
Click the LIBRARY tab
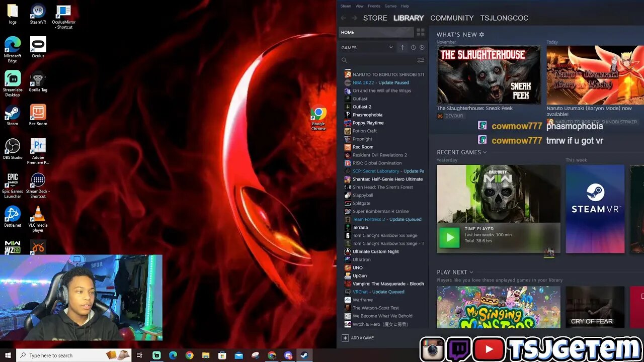409,18
